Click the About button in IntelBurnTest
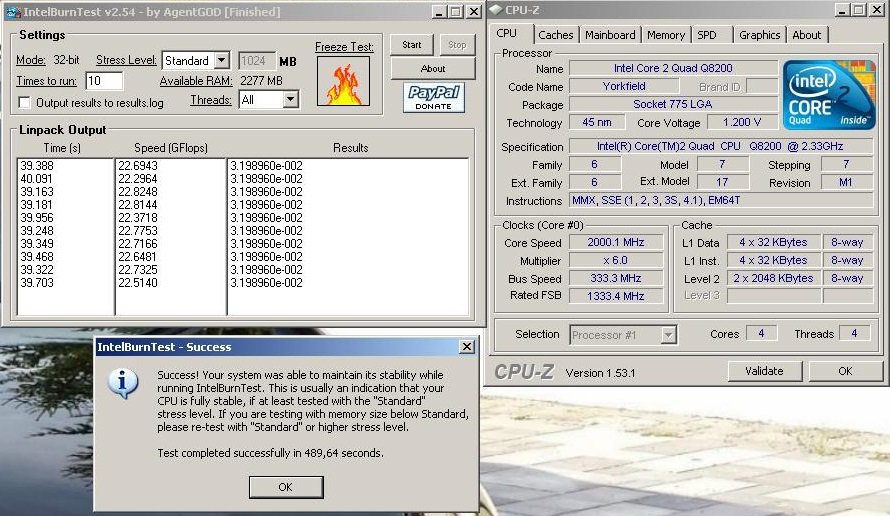The height and width of the screenshot is (516, 890). tap(433, 69)
